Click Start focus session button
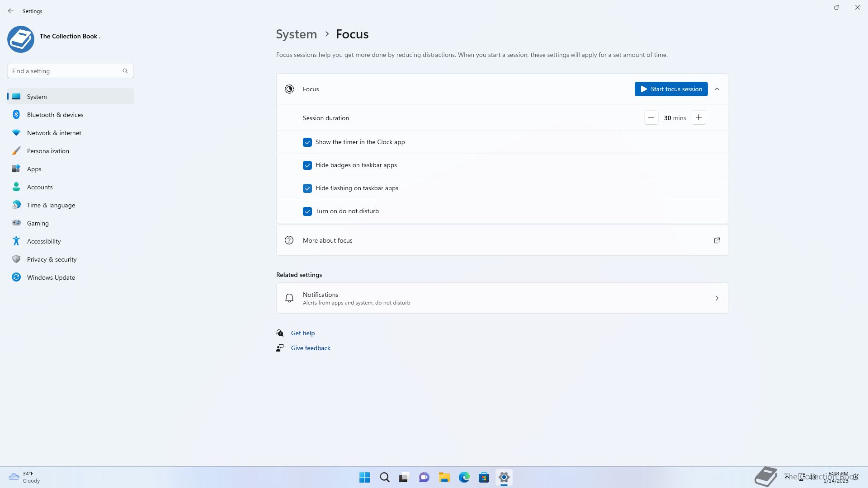The image size is (868, 488). click(x=671, y=89)
